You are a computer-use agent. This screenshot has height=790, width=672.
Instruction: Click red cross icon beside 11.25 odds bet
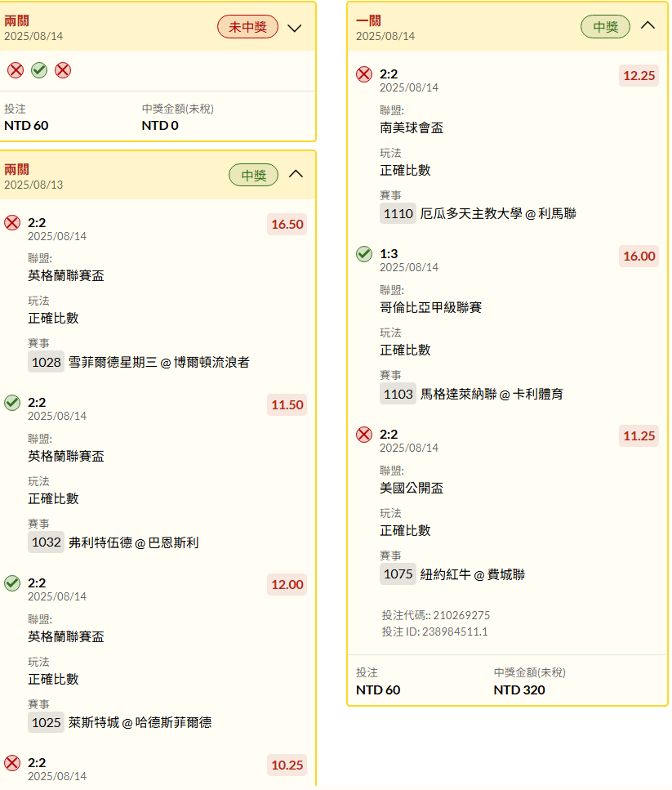coord(364,435)
